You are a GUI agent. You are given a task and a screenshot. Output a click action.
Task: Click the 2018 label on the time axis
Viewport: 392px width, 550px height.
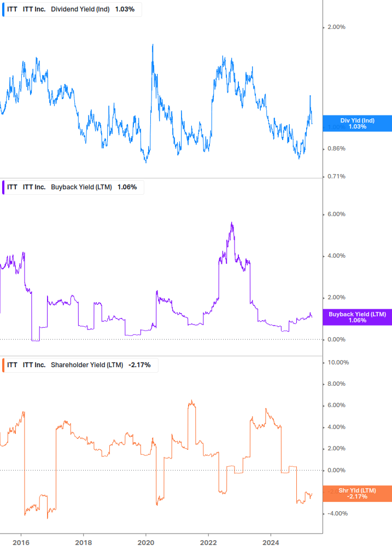pos(83,543)
